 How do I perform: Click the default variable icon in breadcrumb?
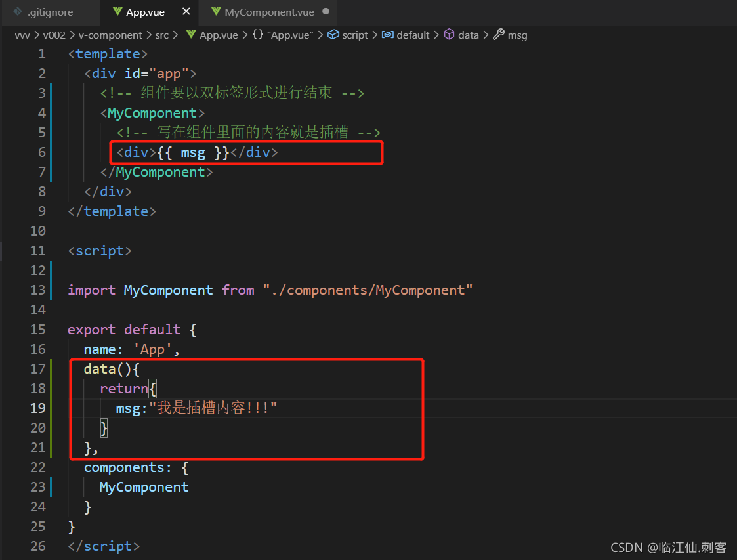click(388, 35)
